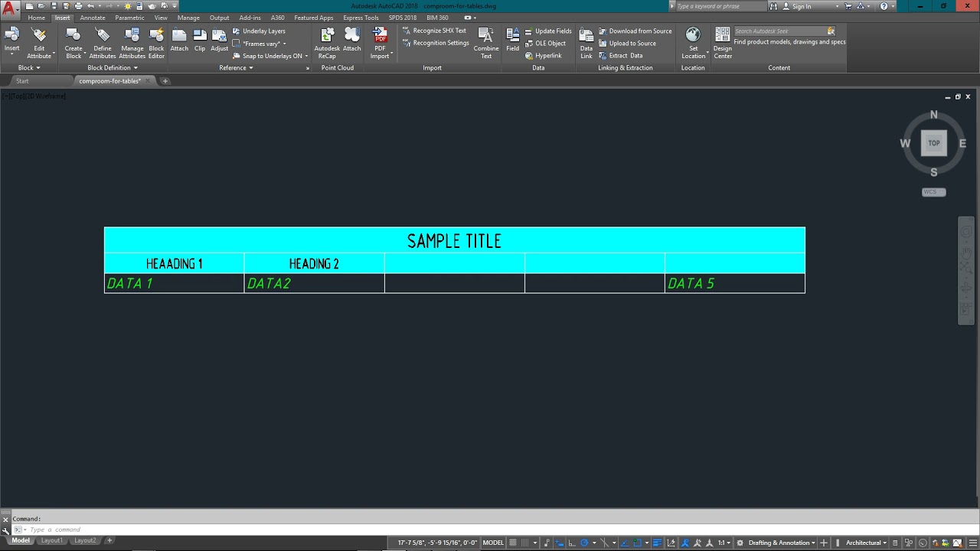
Task: Click Underlay Layers button
Action: (260, 31)
